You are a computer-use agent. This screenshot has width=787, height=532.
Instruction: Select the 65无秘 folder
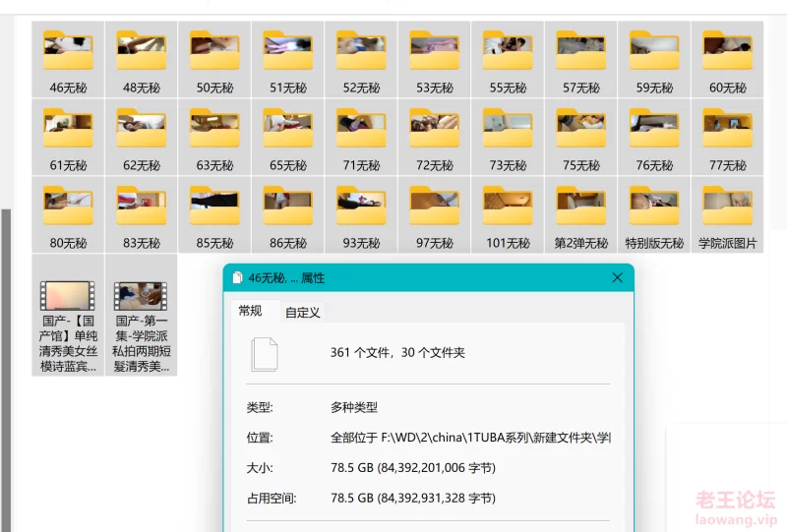[288, 137]
